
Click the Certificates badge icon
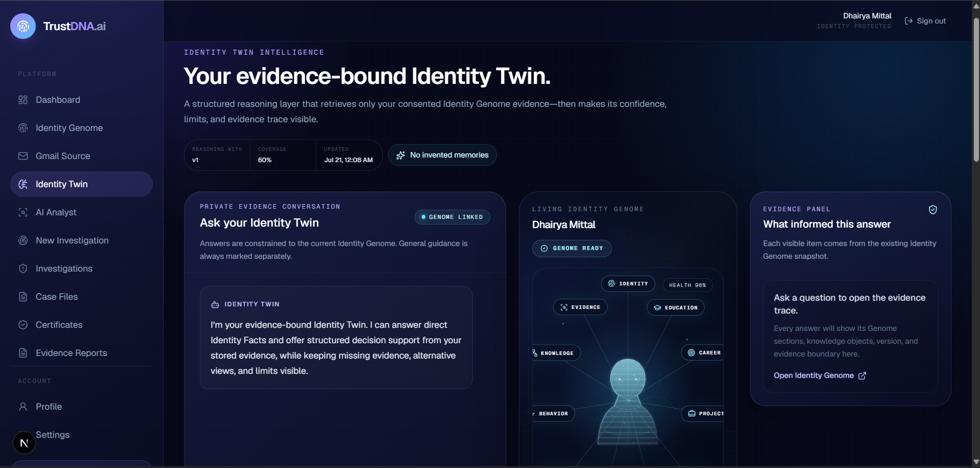tap(23, 325)
